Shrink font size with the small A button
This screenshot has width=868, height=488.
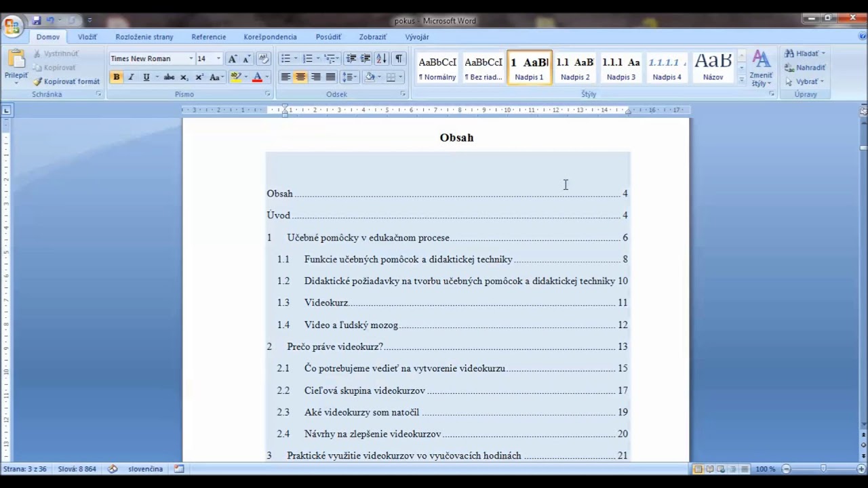coord(246,59)
